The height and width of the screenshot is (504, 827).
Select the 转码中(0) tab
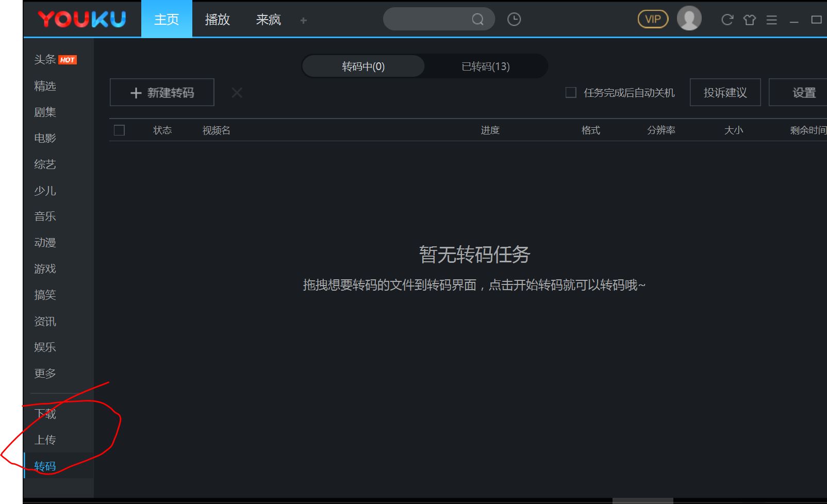click(363, 66)
